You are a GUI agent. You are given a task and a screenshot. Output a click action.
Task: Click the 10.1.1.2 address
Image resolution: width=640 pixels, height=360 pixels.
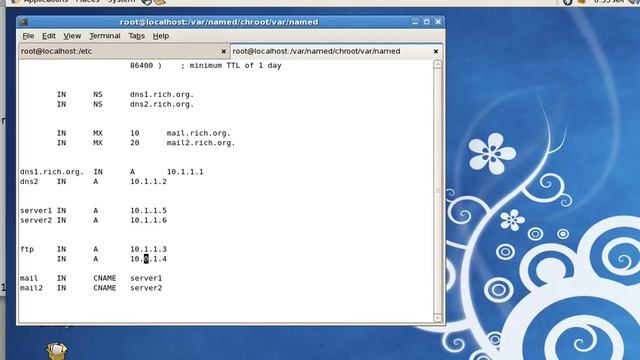coord(148,182)
